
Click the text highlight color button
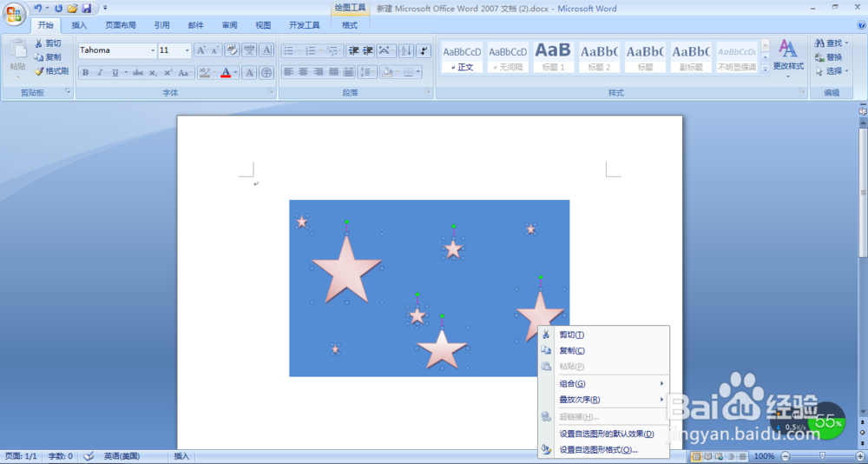205,73
